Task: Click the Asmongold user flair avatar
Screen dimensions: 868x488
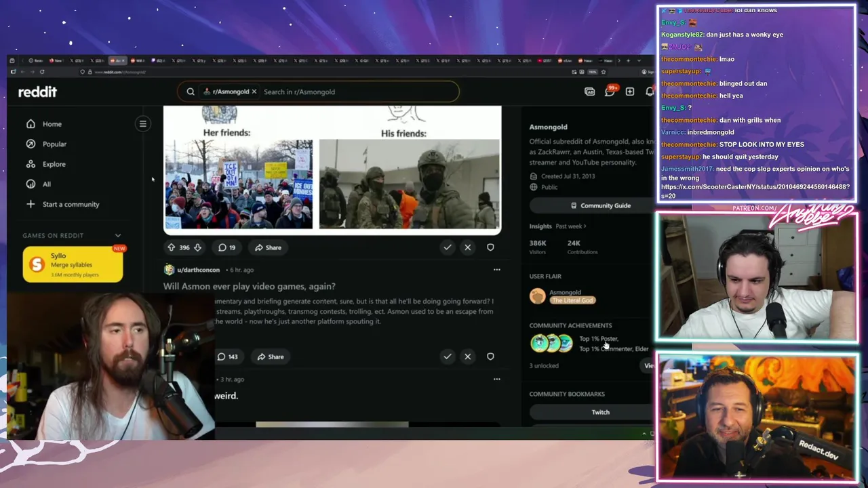Action: [x=537, y=296]
